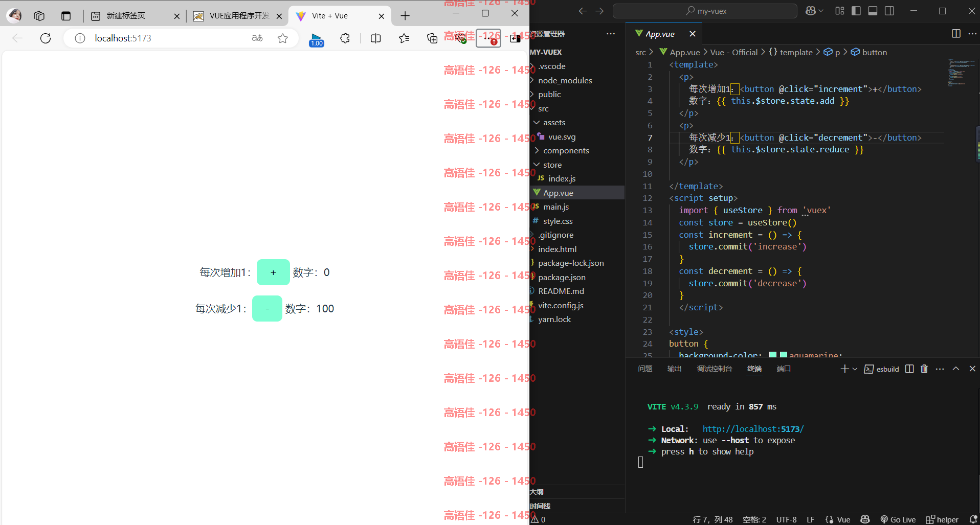Toggle split screen in Edge
The width and height of the screenshot is (980, 525).
(375, 38)
